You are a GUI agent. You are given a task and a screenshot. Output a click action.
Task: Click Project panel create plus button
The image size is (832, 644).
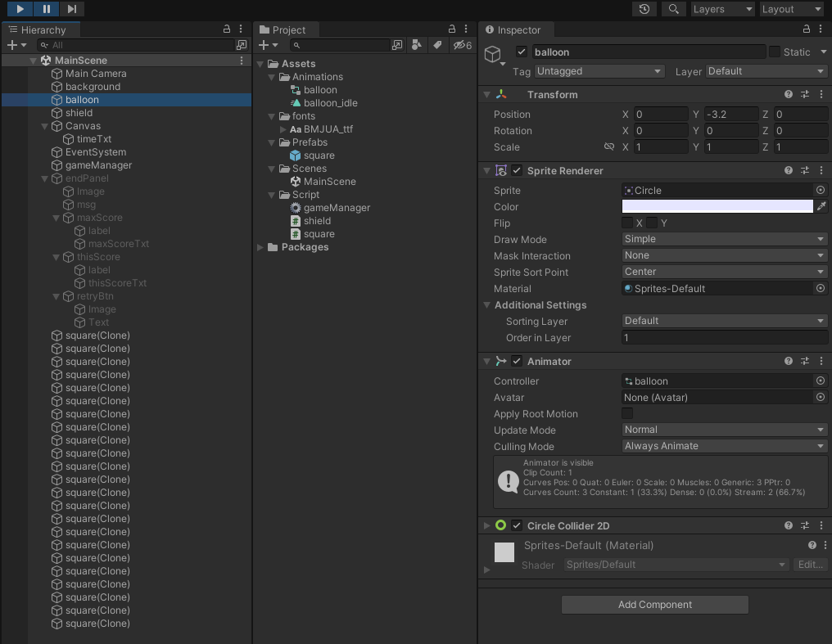[x=268, y=45]
